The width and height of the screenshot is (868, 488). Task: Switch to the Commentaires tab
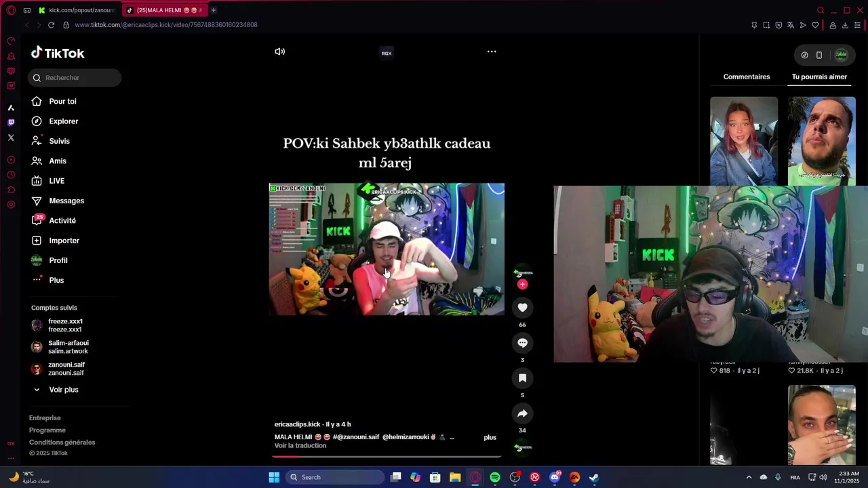pos(747,77)
